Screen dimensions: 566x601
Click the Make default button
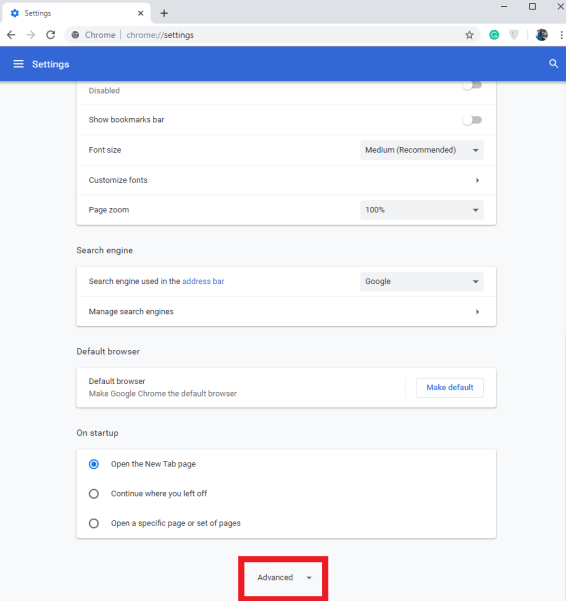coord(450,388)
